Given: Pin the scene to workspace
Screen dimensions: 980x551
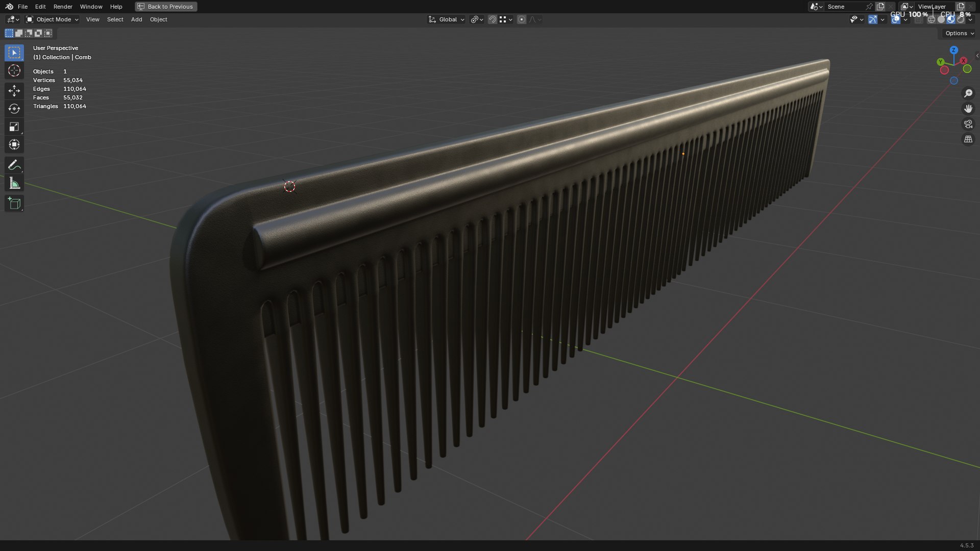Looking at the screenshot, I should tap(869, 7).
